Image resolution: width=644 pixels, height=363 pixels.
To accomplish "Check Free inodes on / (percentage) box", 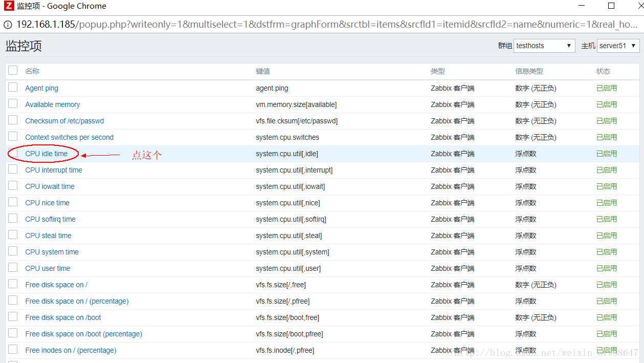I will (13, 350).
